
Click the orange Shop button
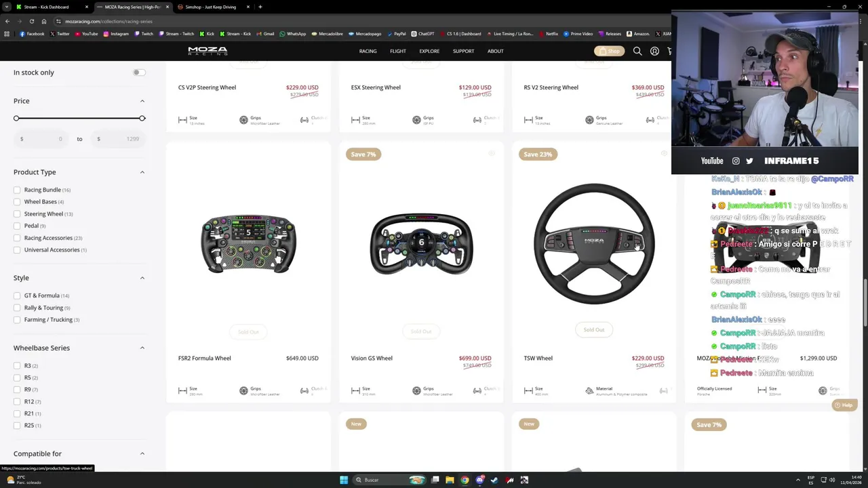(x=609, y=51)
